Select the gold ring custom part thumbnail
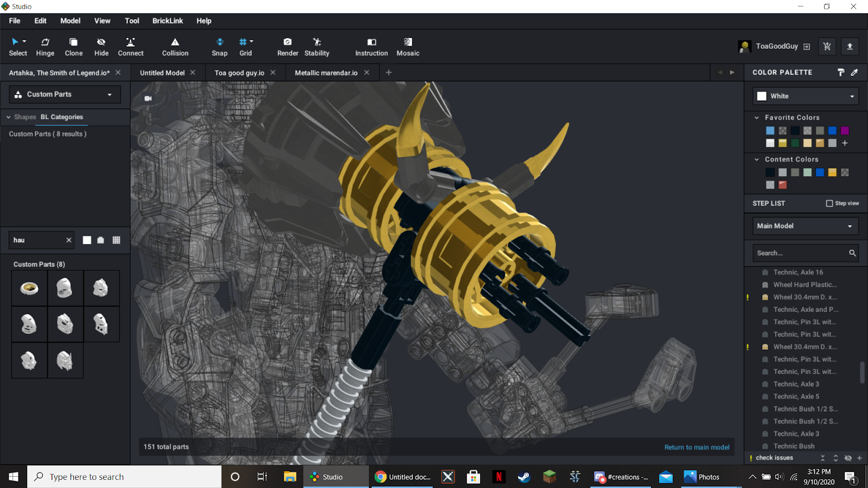Viewport: 868px width, 488px height. (29, 288)
